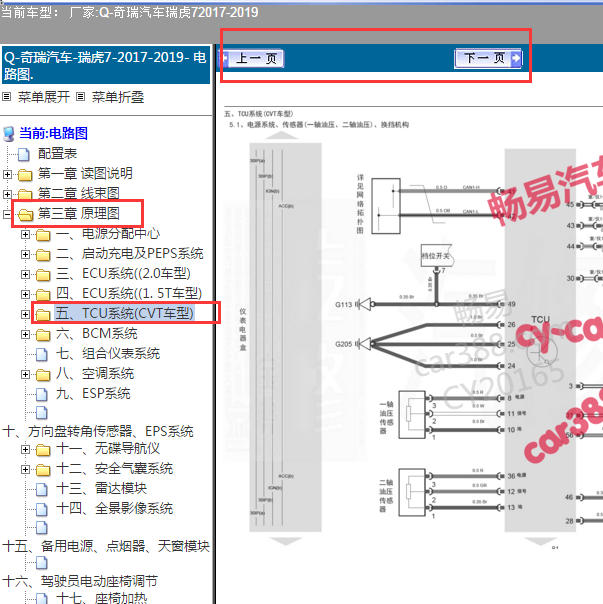603x604 pixels.
Task: Click folder icon of 八、空调系统
Action: (43, 375)
